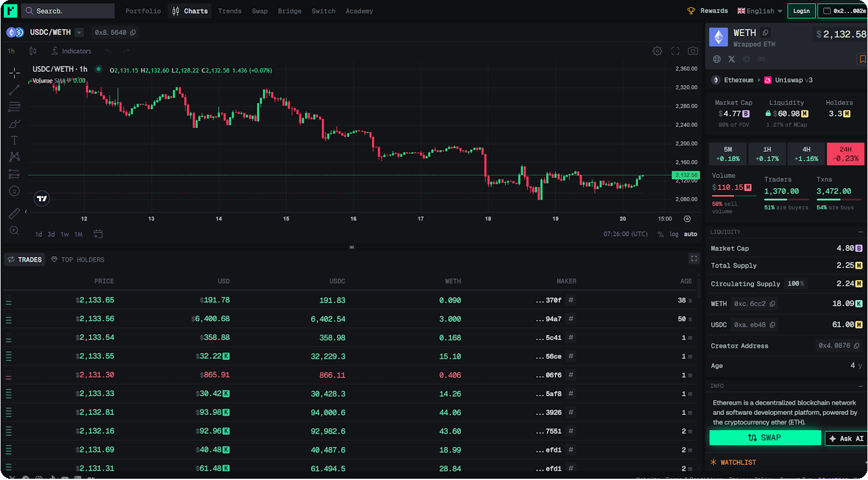Open the Indicators menu

pos(71,51)
